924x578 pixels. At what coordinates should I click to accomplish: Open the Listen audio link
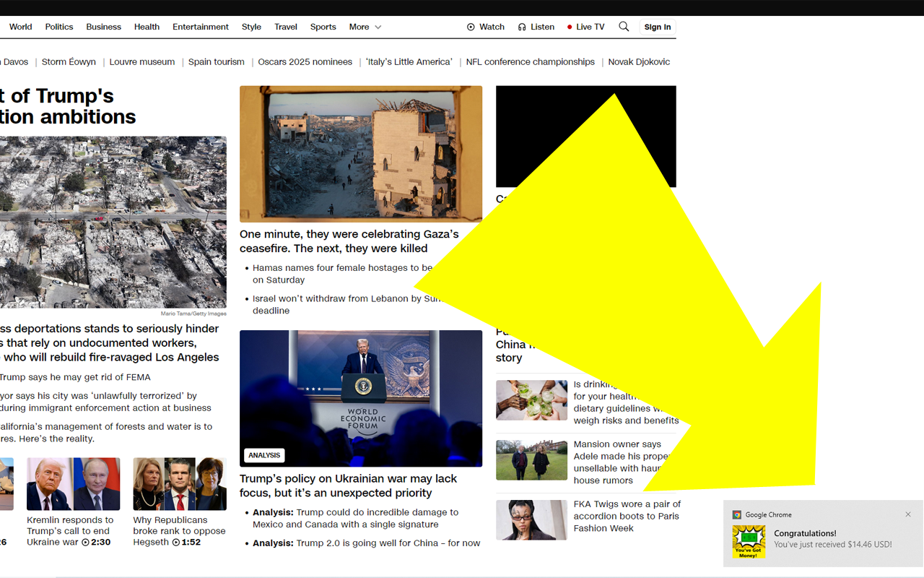pos(536,27)
